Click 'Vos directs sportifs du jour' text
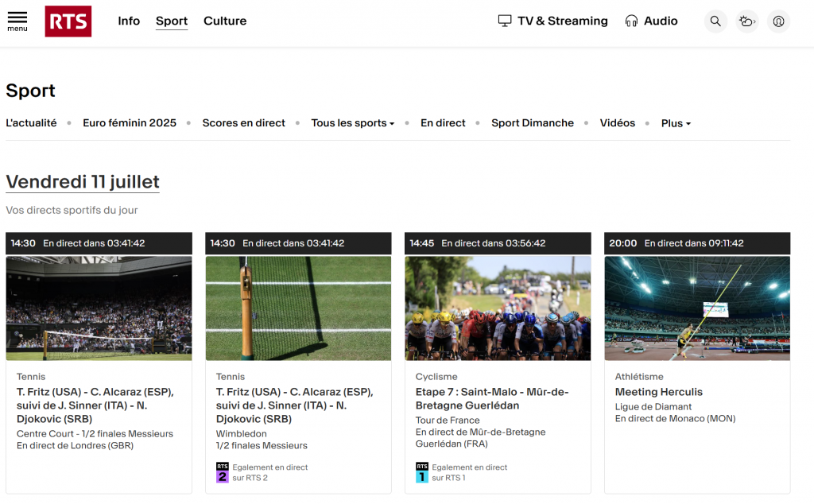Screen dimensions: 814x504 (x=72, y=210)
